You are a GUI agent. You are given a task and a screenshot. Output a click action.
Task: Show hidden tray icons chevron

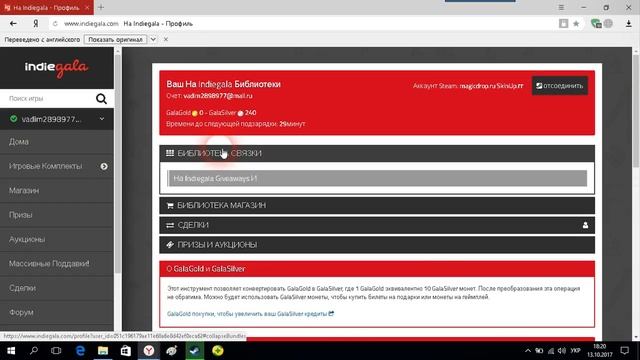click(528, 351)
